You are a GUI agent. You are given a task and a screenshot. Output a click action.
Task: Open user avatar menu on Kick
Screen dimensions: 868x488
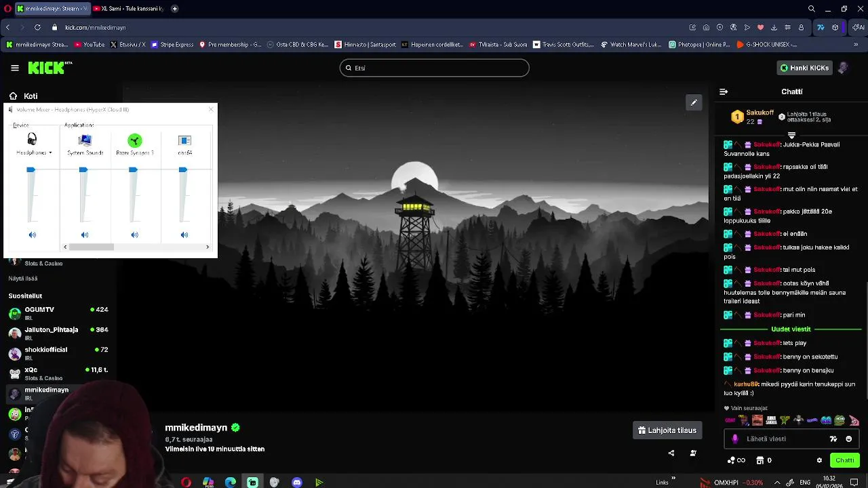(843, 68)
